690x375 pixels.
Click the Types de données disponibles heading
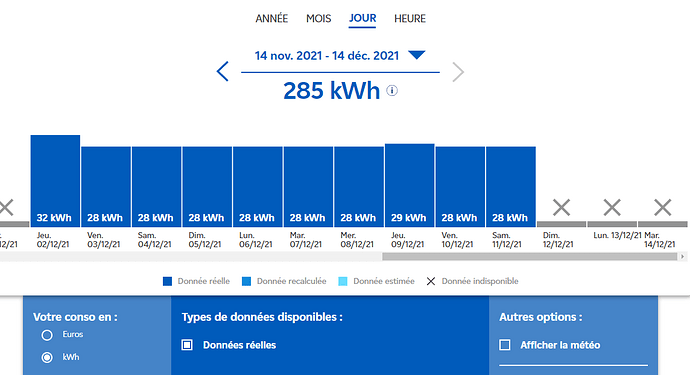[x=262, y=317]
